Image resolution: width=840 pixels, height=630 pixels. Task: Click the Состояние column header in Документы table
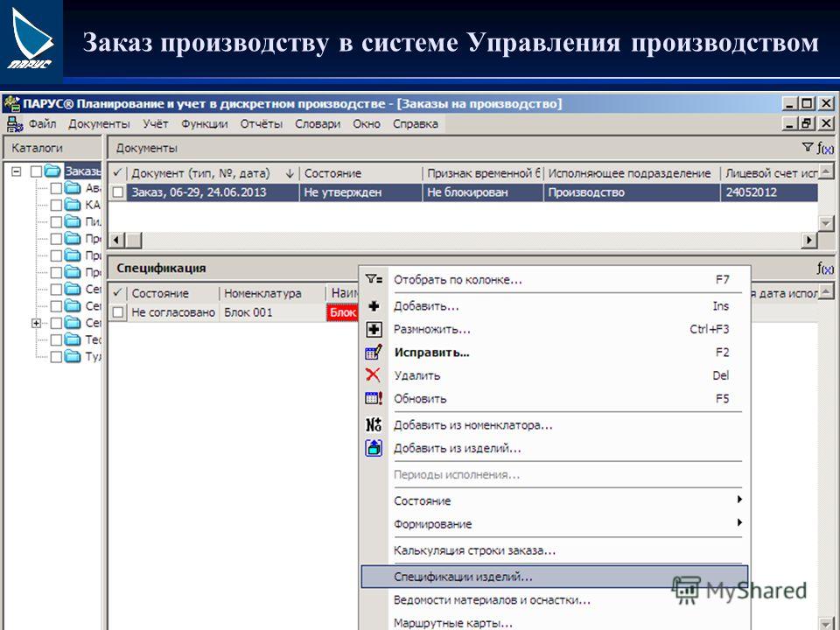tap(360, 173)
